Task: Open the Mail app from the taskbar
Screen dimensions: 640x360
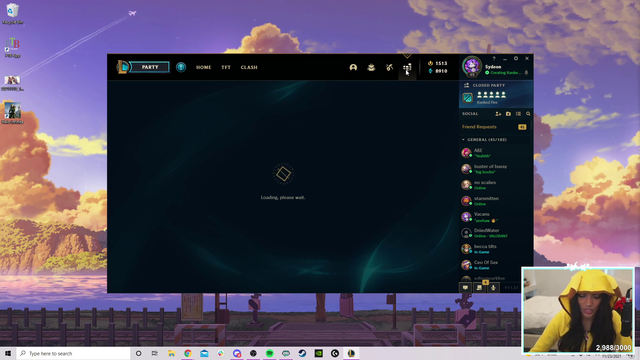Action: [x=204, y=353]
